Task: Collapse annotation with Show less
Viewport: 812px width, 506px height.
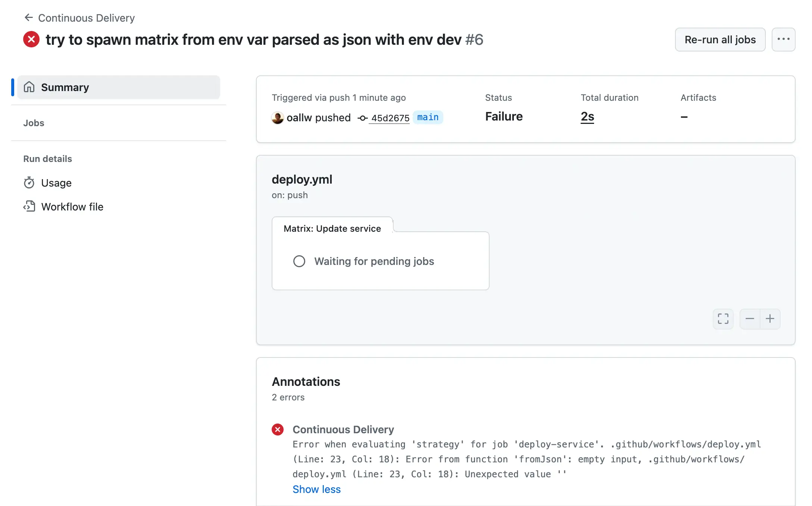Action: coord(316,489)
